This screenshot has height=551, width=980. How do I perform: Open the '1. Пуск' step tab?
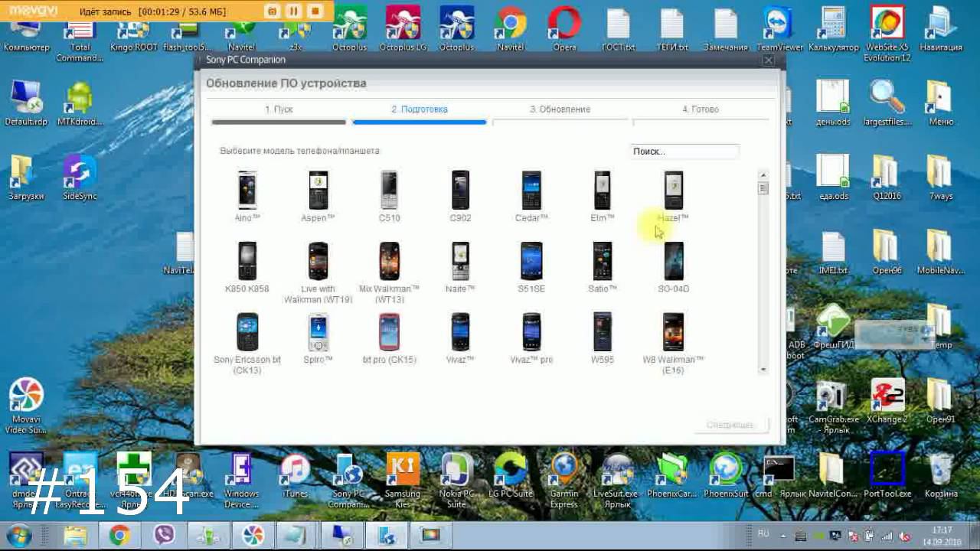pyautogui.click(x=279, y=109)
